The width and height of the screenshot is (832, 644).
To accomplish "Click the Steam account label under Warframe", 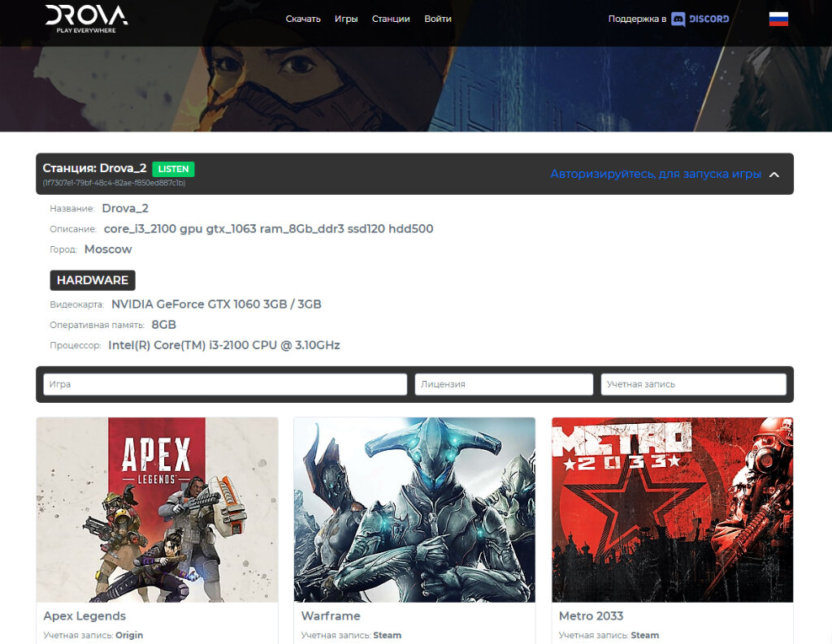I will pyautogui.click(x=388, y=635).
